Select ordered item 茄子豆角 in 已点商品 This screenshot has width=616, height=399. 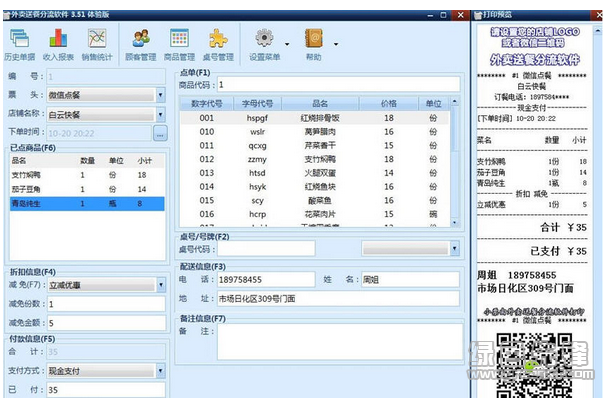87,189
